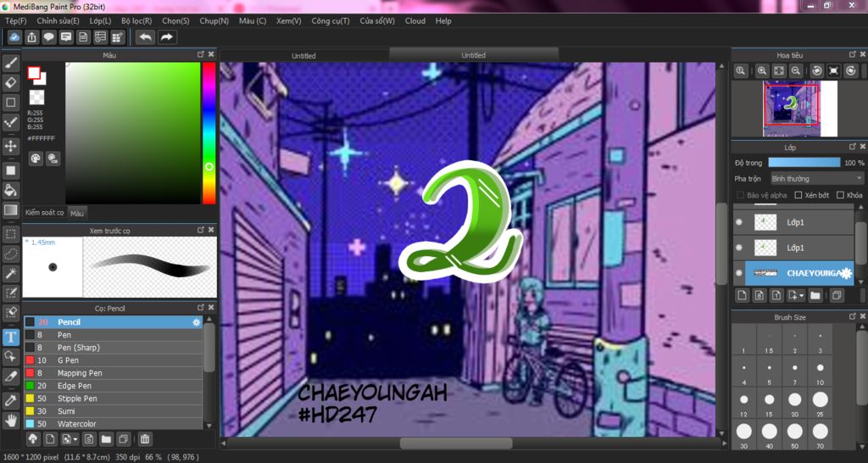Open the Bộ lọc(R) menu
This screenshot has height=463, width=868.
(x=136, y=21)
